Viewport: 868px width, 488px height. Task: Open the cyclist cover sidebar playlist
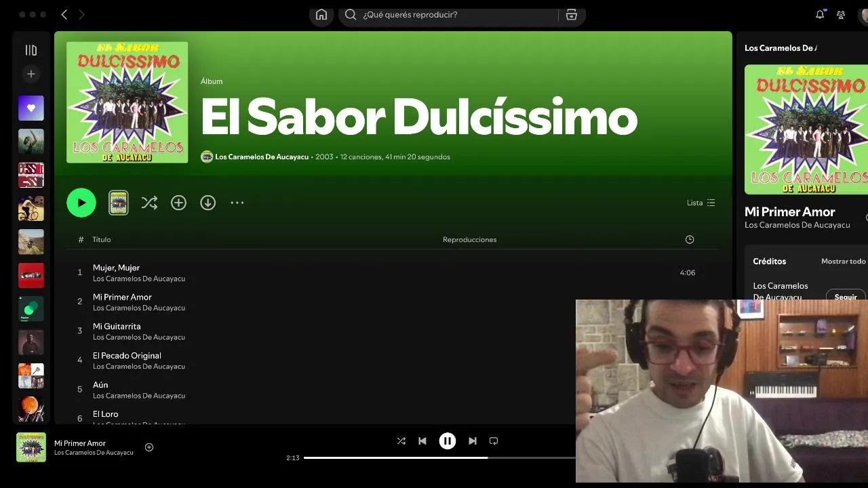click(31, 209)
